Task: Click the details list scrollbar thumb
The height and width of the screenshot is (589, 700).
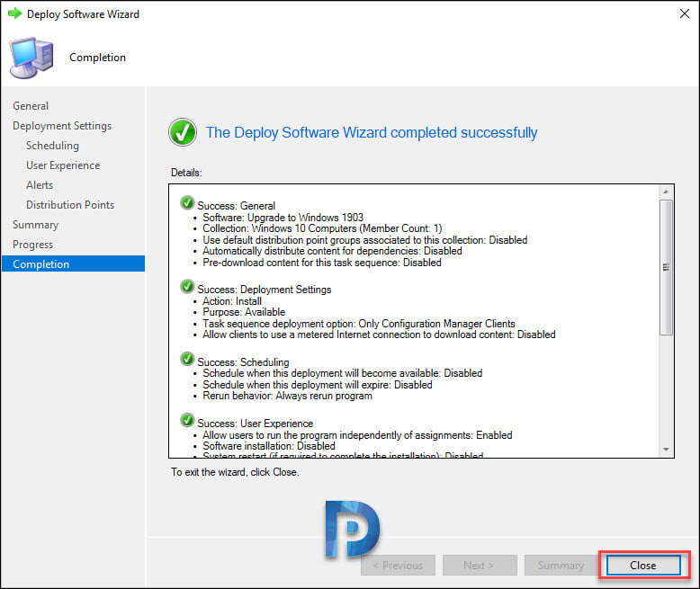Action: (666, 267)
